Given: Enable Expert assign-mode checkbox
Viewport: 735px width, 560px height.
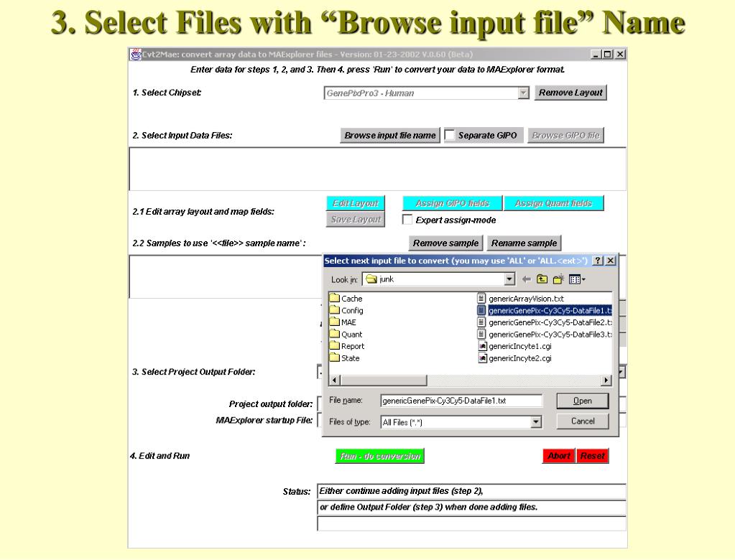Looking at the screenshot, I should click(x=407, y=220).
